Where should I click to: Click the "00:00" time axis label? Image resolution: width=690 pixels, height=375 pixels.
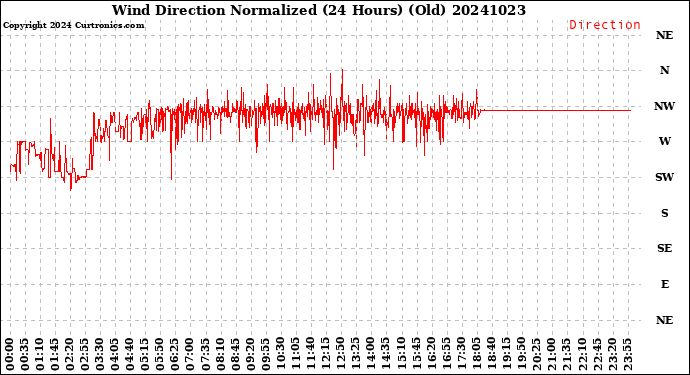(10, 355)
